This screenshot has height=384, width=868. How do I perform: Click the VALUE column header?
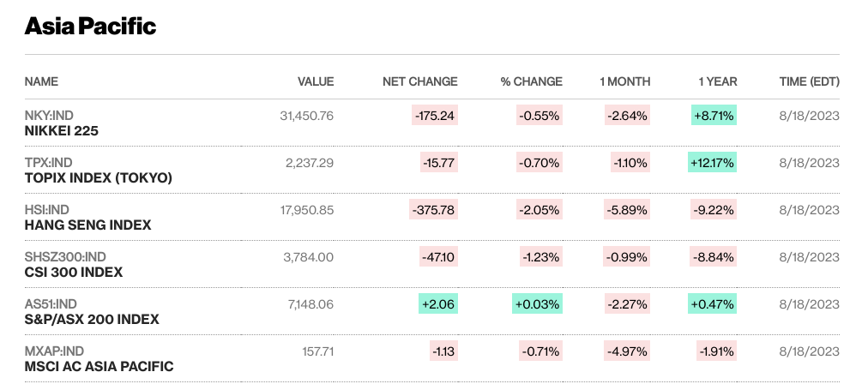(315, 81)
